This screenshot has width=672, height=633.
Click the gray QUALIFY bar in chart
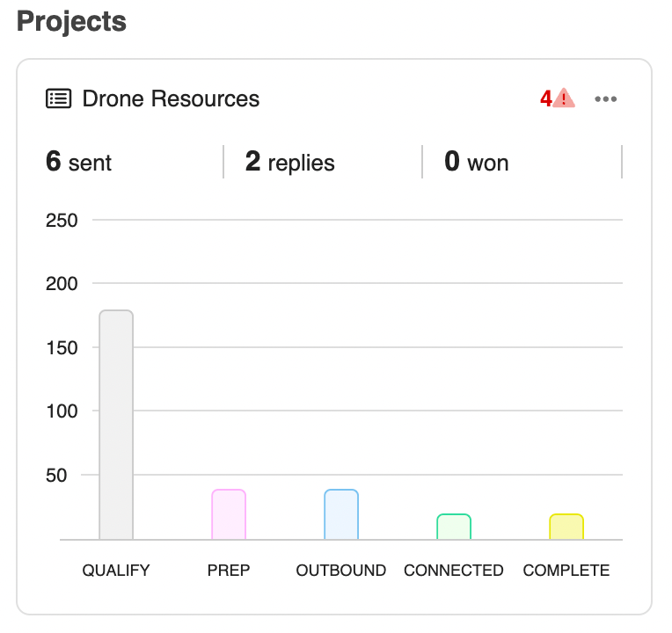click(116, 425)
